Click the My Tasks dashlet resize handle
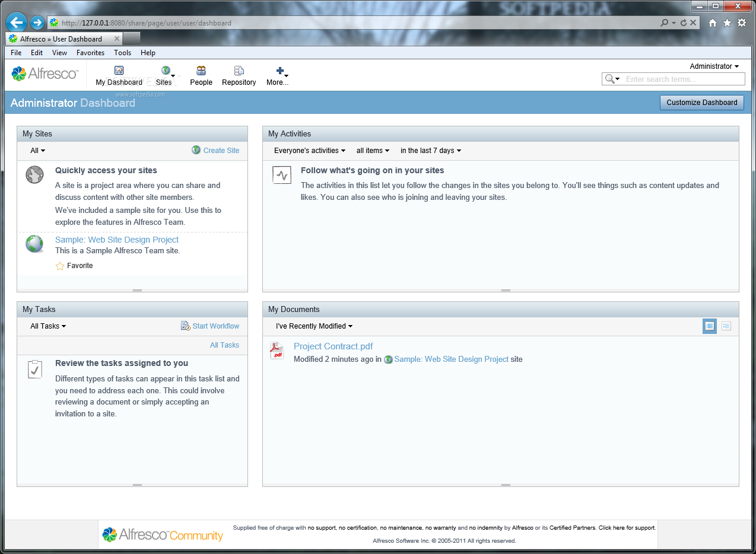 [x=137, y=485]
